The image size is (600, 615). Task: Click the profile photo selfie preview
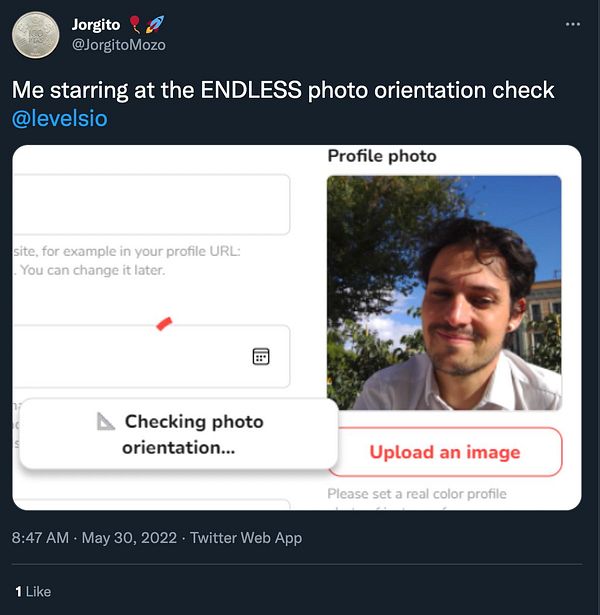pos(444,292)
